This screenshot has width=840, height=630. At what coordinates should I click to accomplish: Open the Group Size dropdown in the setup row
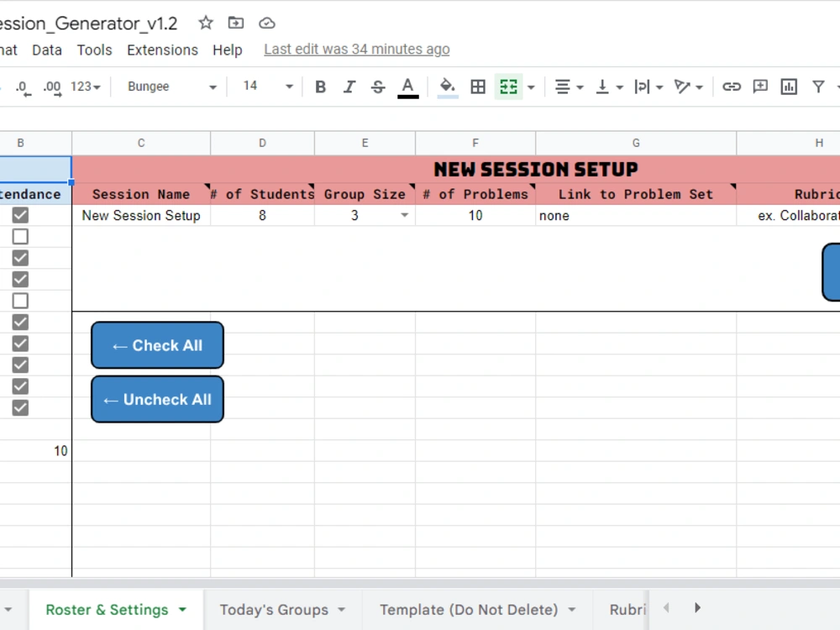click(404, 215)
